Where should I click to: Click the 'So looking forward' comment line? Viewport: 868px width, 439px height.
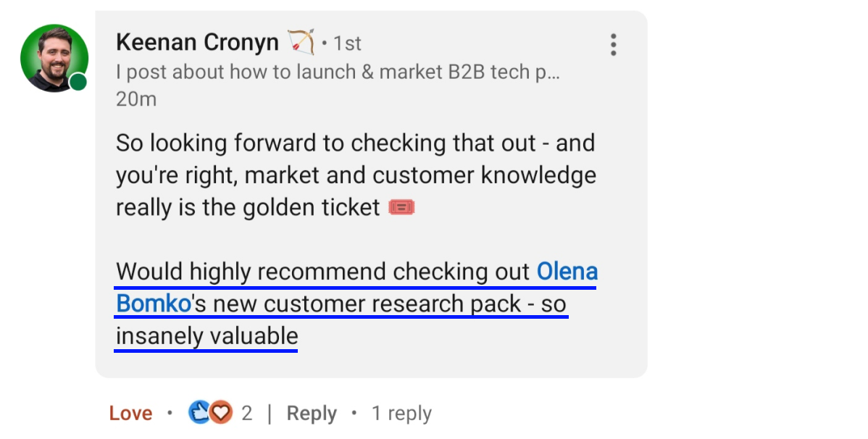point(355,143)
